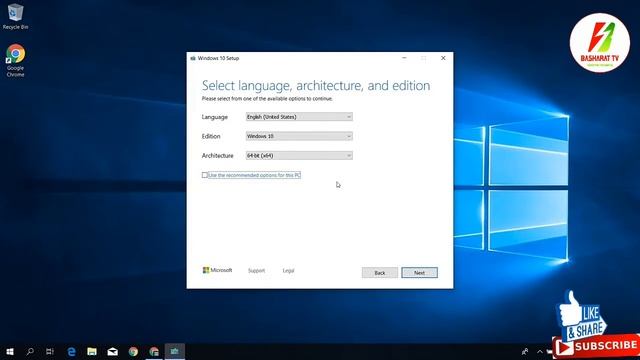
Task: Open Mail app from taskbar
Action: point(113,351)
